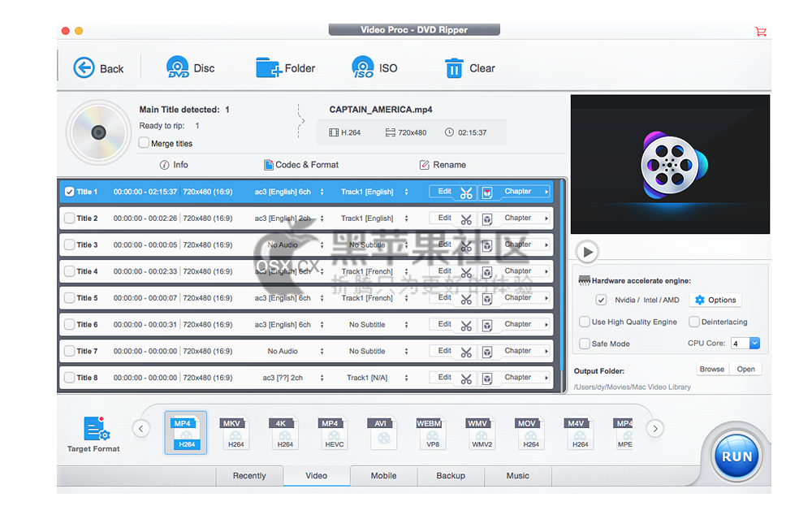Select MP4 HEVC output format
Viewport: 812px width, 519px height.
(x=333, y=433)
